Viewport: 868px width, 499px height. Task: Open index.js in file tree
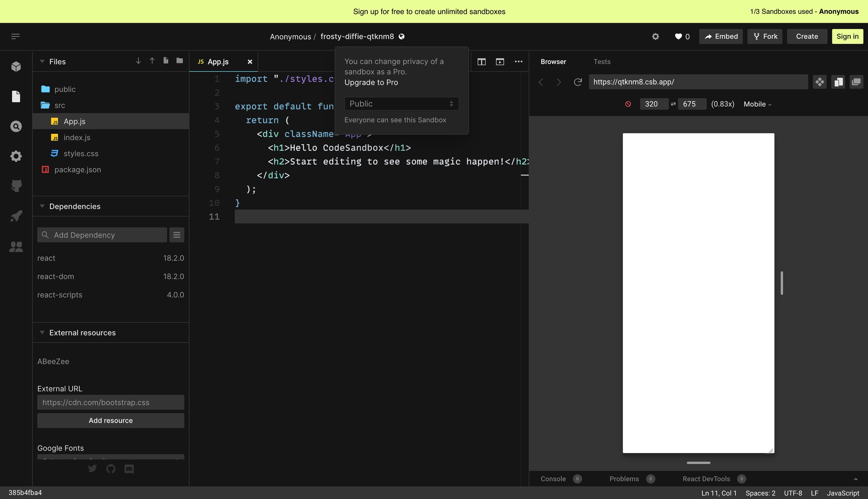pyautogui.click(x=111, y=137)
